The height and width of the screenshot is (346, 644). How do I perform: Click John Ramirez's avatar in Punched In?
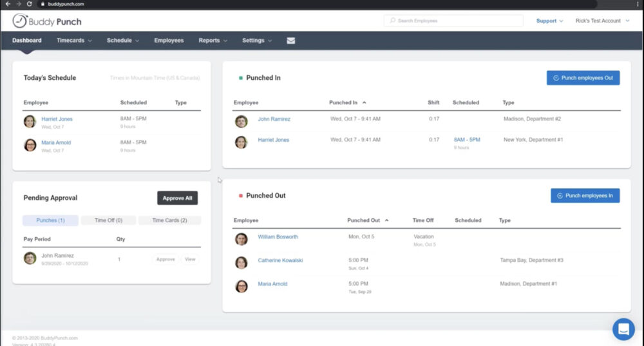[241, 121]
